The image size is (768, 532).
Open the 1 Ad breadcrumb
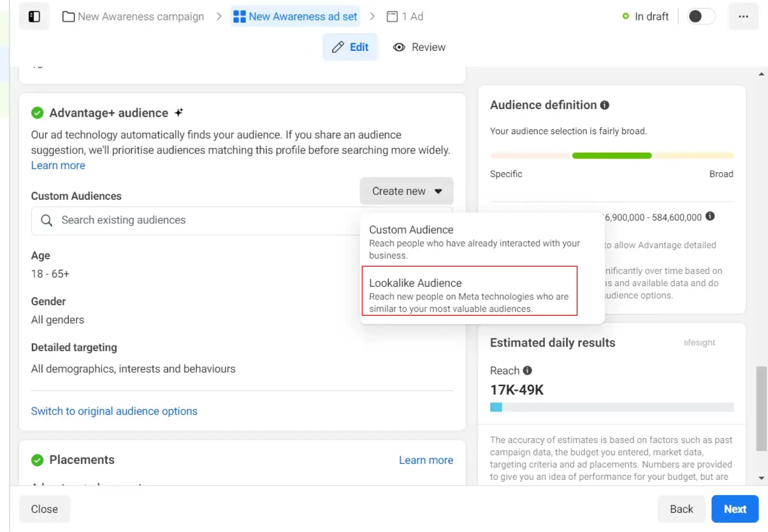click(405, 17)
